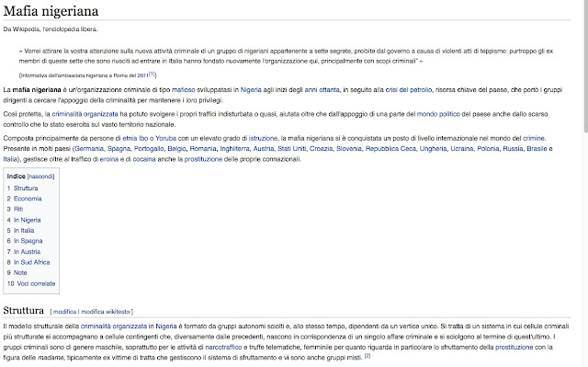Hide the Indice table of contents

click(40, 177)
